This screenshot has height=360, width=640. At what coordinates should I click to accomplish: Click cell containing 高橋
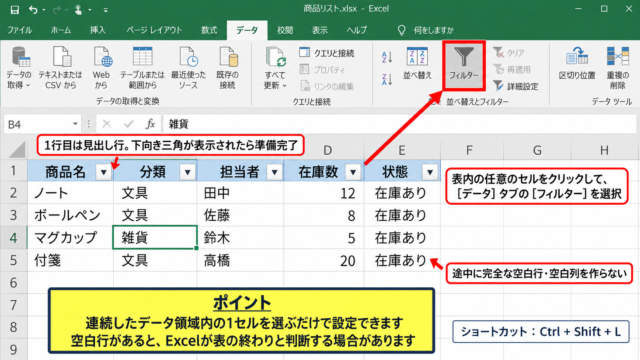(240, 260)
